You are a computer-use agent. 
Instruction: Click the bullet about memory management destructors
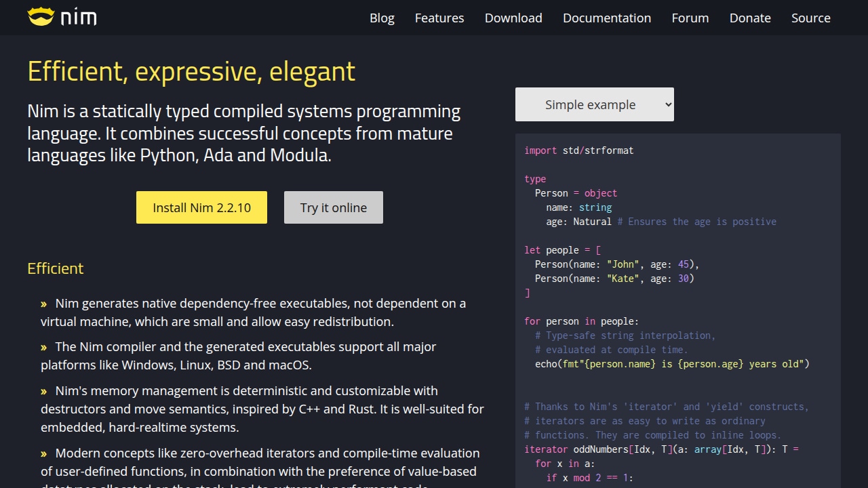[262, 409]
